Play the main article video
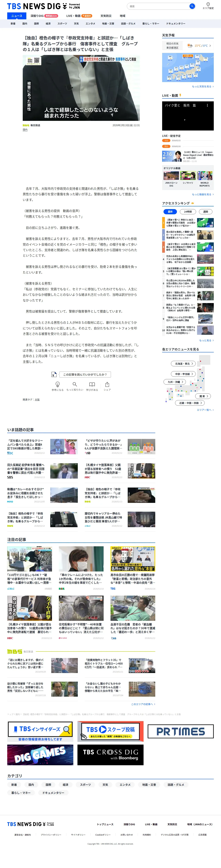 (x=81, y=88)
